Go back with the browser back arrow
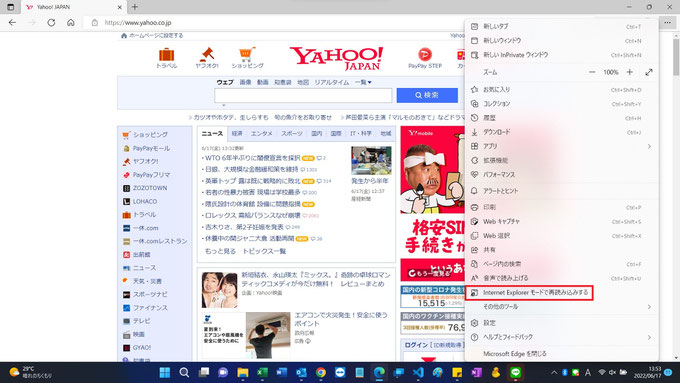680x383 pixels. click(x=12, y=23)
